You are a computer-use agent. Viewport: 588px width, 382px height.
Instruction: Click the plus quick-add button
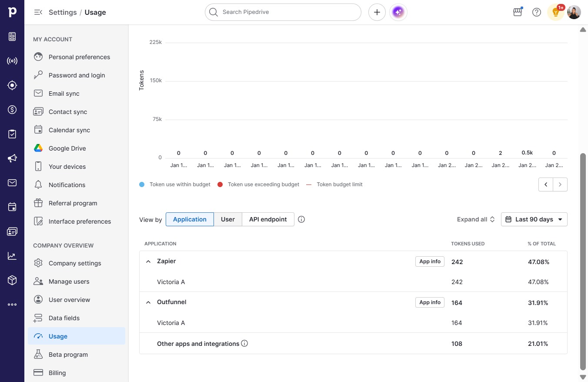[377, 12]
